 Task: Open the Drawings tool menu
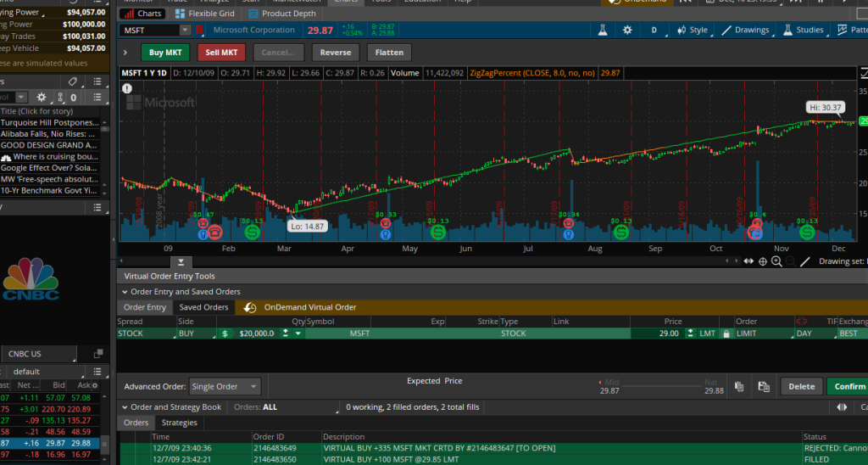point(745,30)
